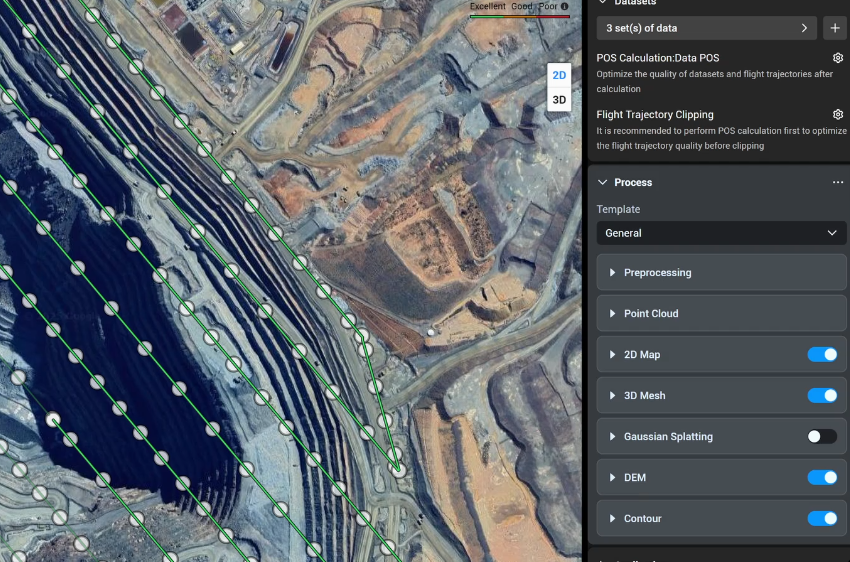
Task: Switch map to 3D view
Action: pyautogui.click(x=559, y=100)
